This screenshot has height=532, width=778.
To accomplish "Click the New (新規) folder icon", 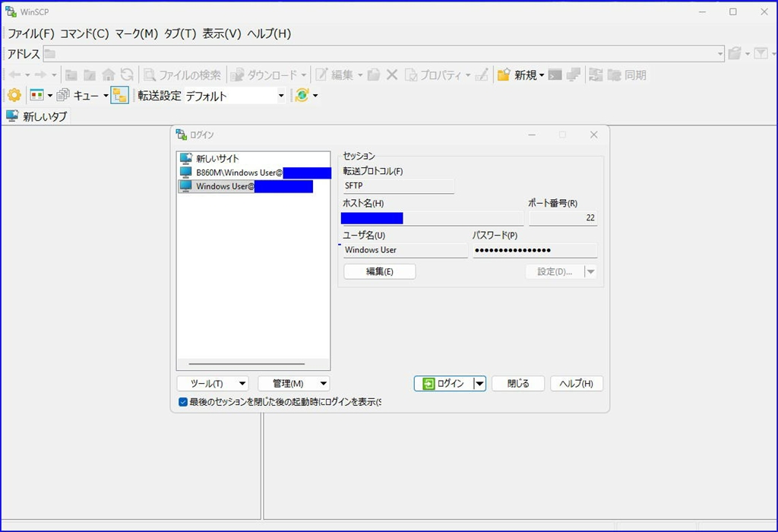I will tap(504, 75).
